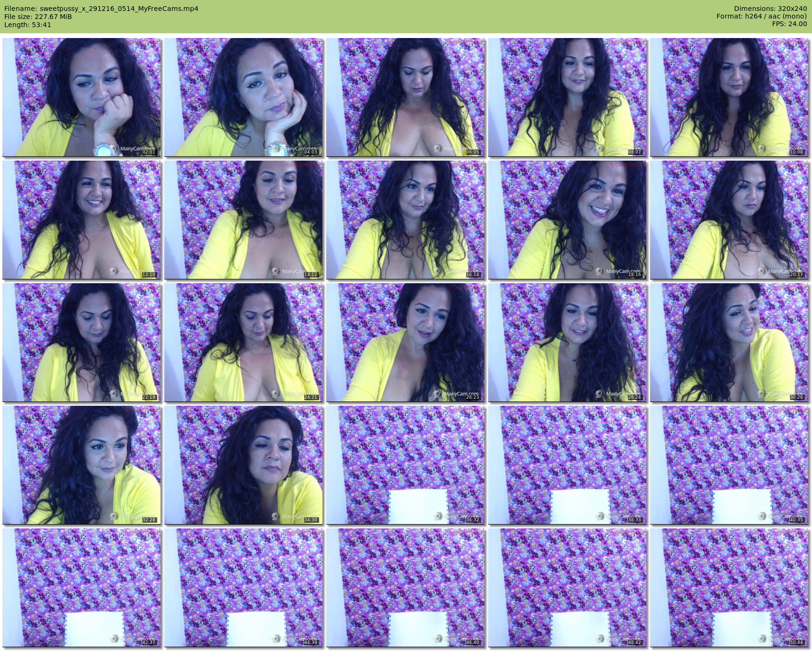Select the frame at 46:40

coord(406,587)
